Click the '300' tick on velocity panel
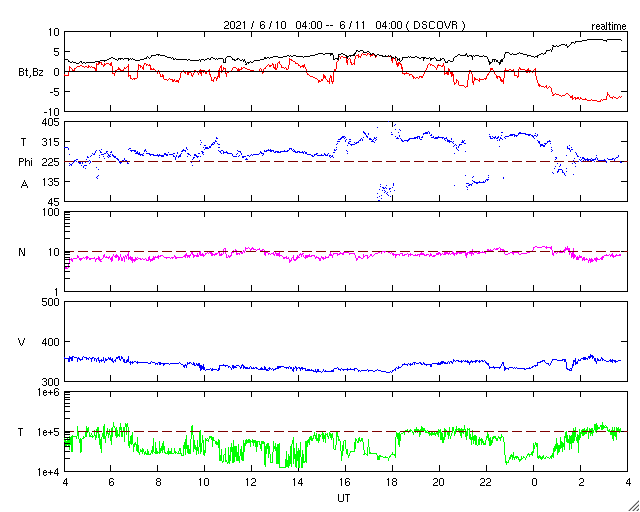Viewport: 640px width, 512px height. point(51,382)
